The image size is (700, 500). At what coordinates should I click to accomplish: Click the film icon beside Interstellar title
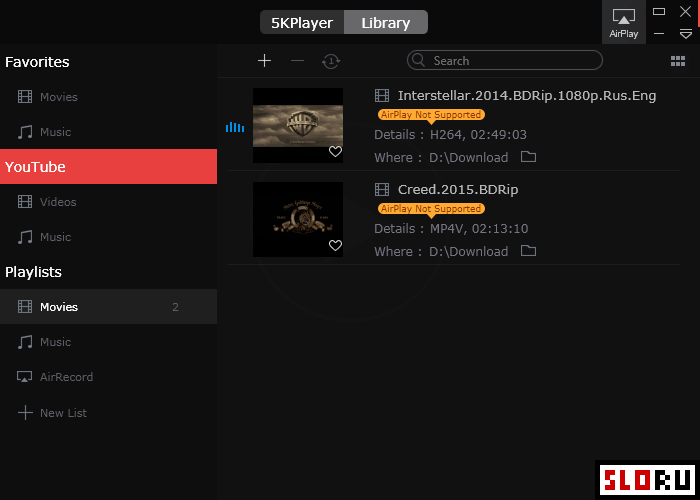[382, 96]
